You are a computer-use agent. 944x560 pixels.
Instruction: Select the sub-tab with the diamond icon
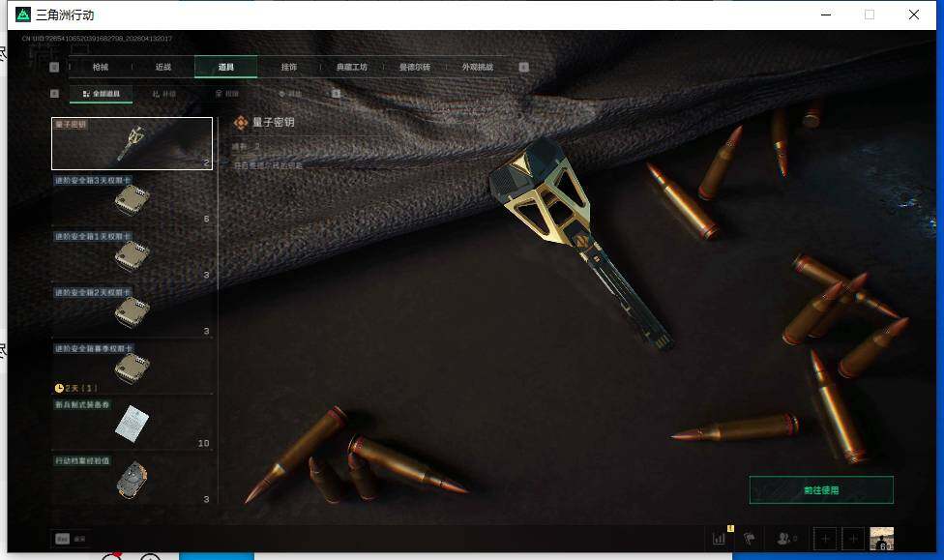click(289, 94)
